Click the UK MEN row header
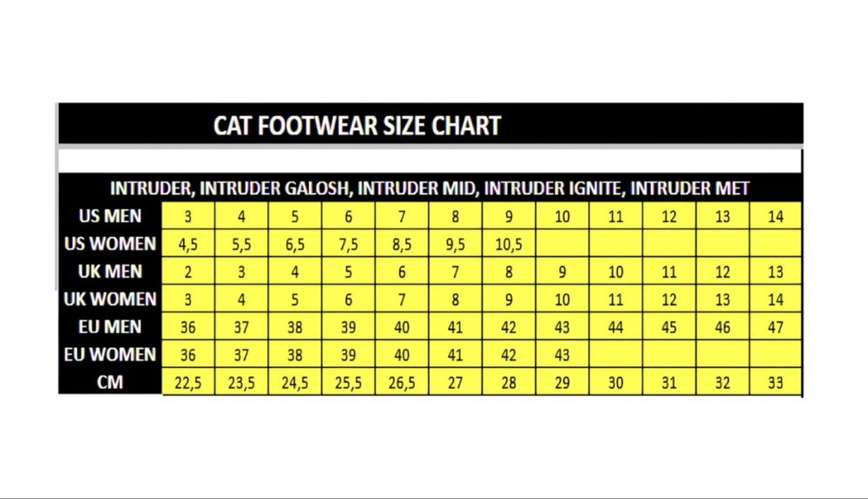This screenshot has height=499, width=868. pos(110,272)
